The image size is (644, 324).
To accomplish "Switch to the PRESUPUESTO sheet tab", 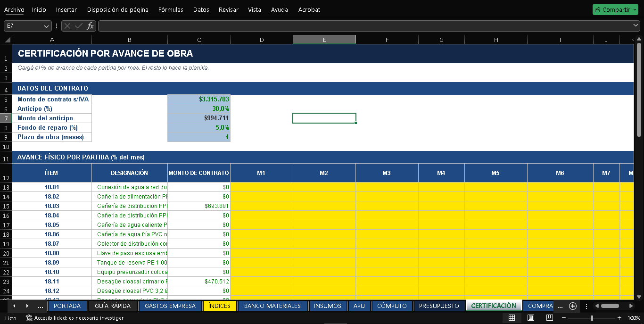I will click(439, 306).
